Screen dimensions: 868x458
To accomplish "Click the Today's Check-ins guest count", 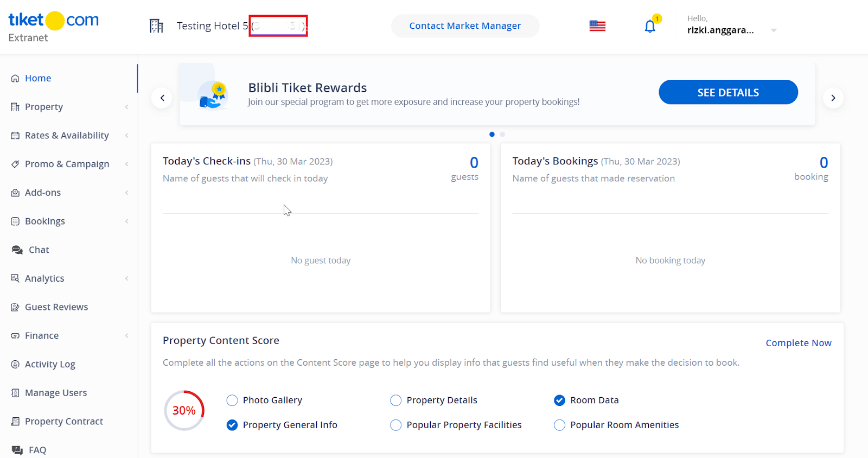I will coord(474,163).
